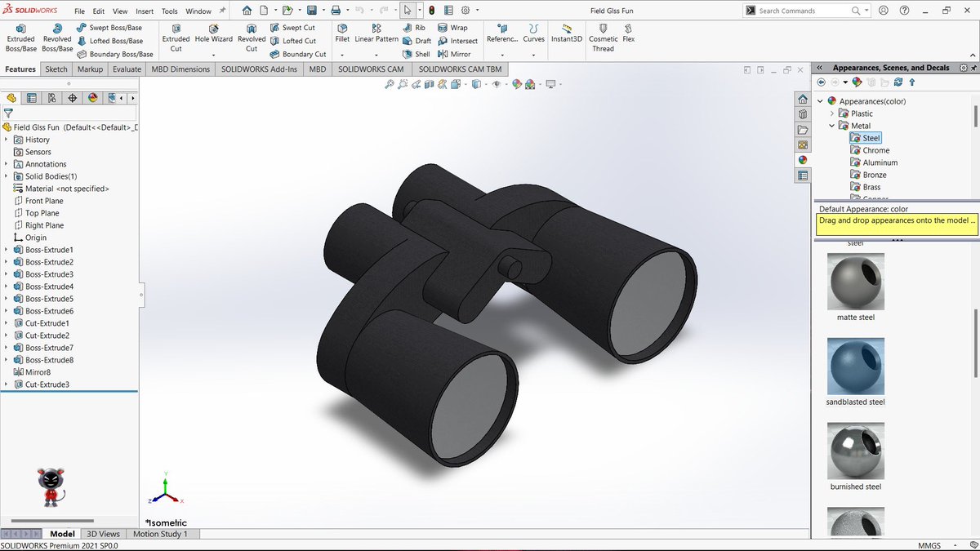Collapse the Metal appearances category
Screen dimensions: 980x551
[831, 125]
